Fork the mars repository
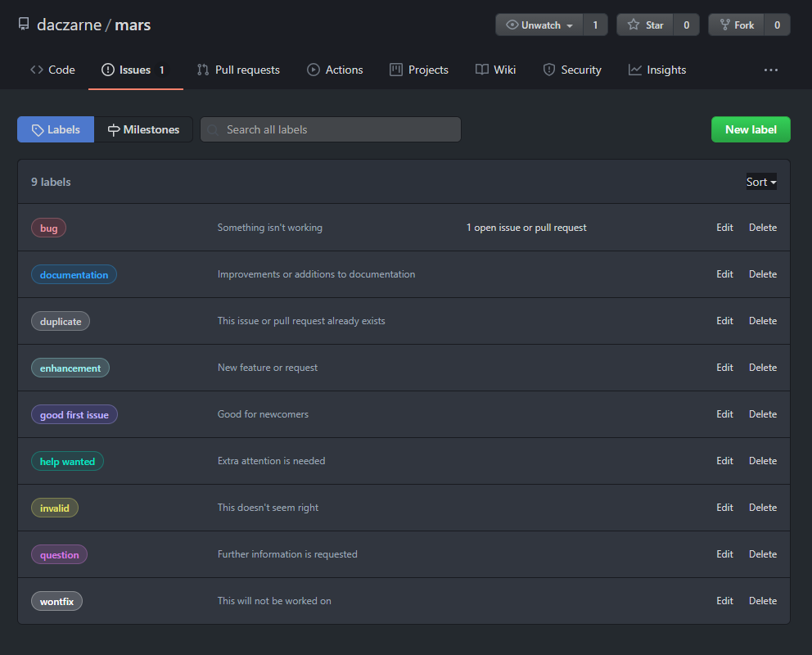Image resolution: width=812 pixels, height=655 pixels. (736, 25)
